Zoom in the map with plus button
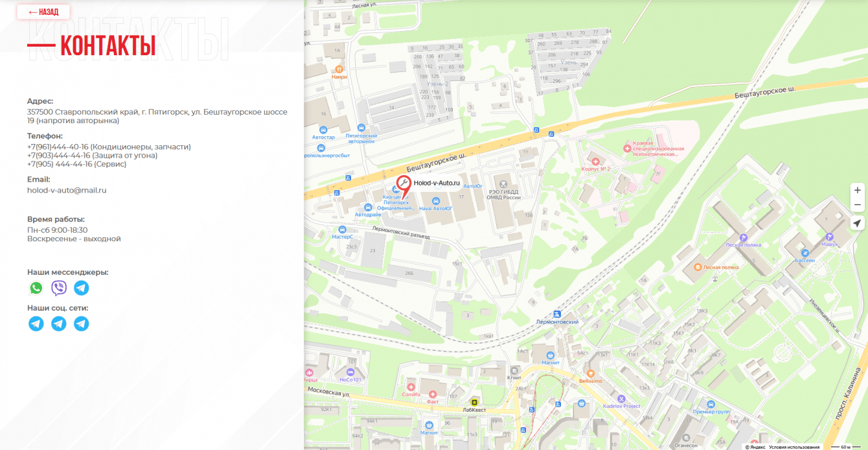 858,190
